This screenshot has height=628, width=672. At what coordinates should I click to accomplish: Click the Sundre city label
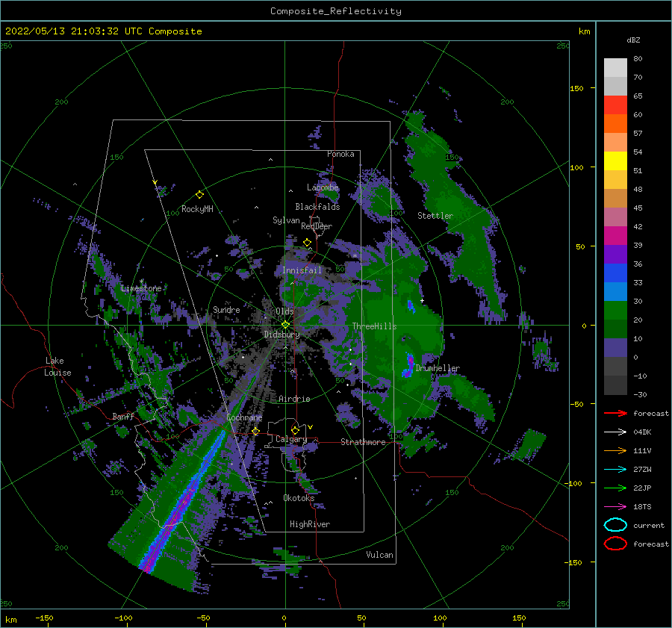tap(226, 309)
